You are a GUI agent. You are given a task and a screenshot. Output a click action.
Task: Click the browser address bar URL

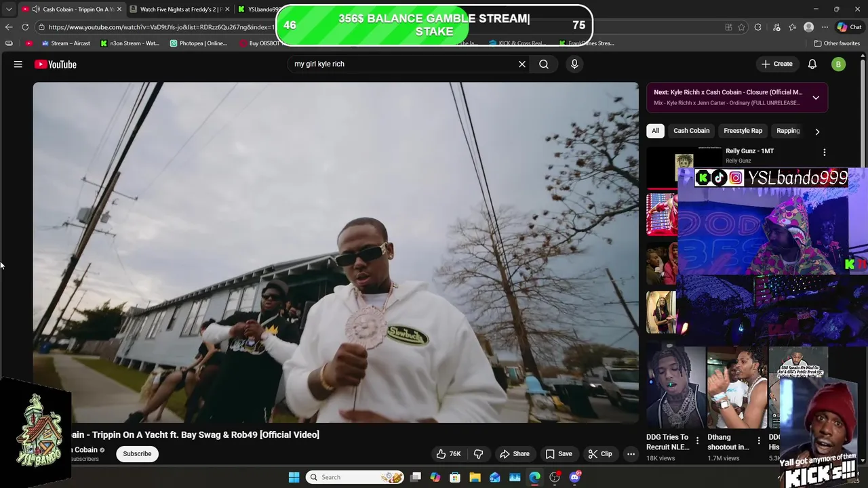tap(161, 27)
